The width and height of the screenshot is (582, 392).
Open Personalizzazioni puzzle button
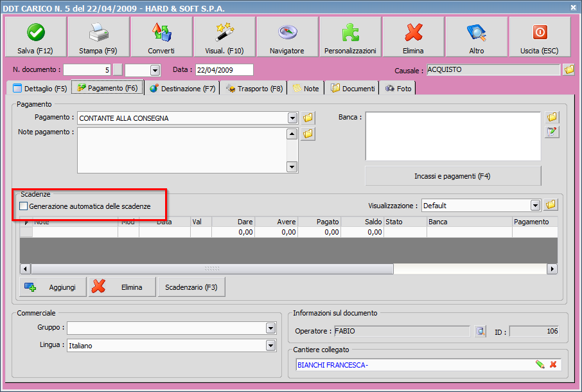click(350, 37)
